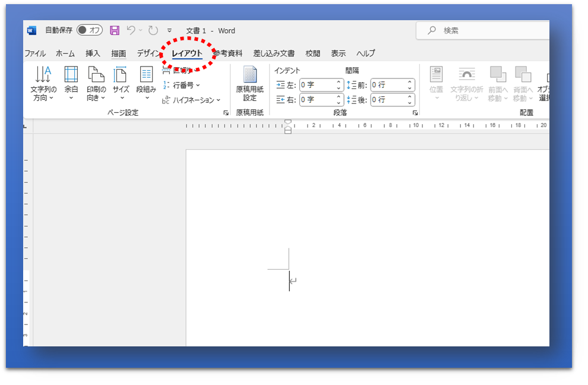Open the 校閲 tab
Image resolution: width=588 pixels, height=385 pixels.
(313, 53)
